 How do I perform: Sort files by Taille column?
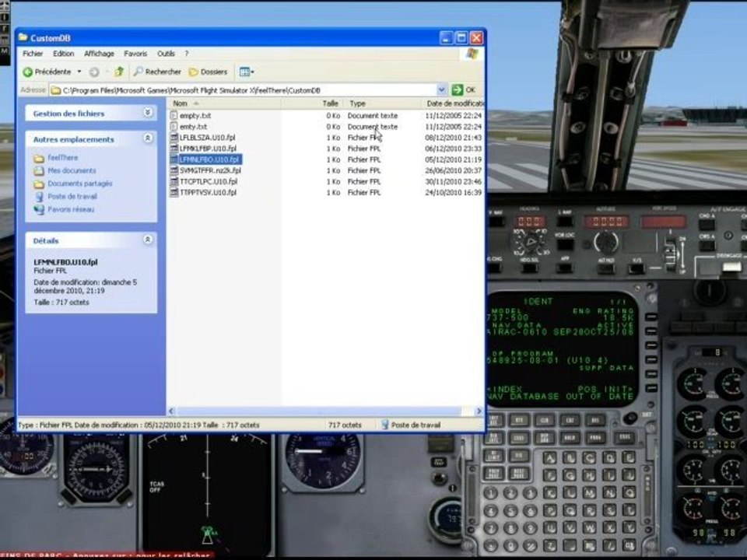tap(313, 103)
